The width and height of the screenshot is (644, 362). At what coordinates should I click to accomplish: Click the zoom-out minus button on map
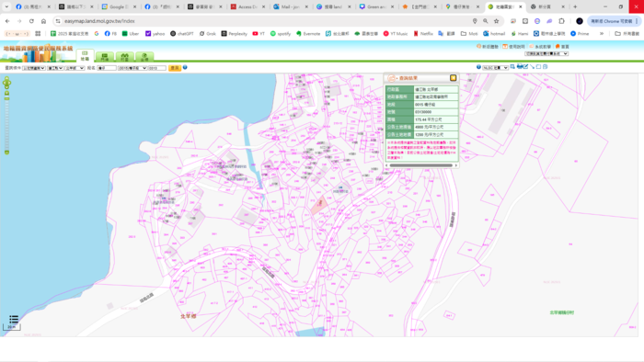tap(6, 153)
